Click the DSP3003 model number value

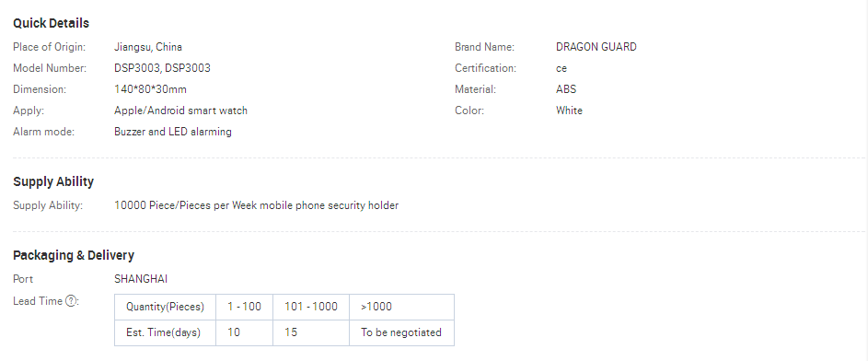click(x=162, y=68)
